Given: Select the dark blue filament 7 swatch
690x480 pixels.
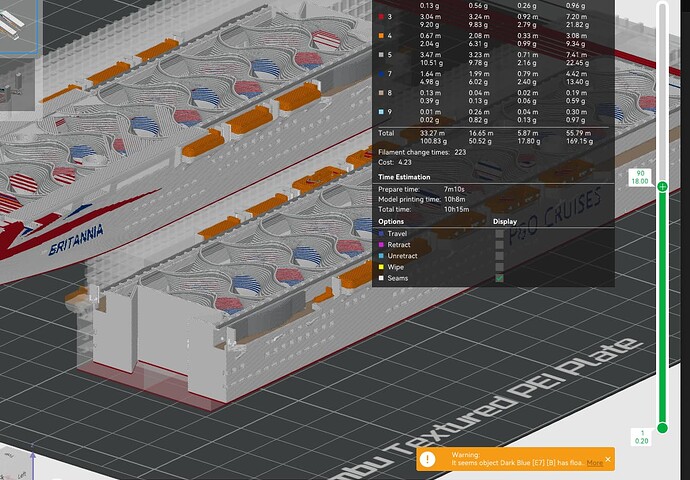Looking at the screenshot, I should pyautogui.click(x=381, y=74).
